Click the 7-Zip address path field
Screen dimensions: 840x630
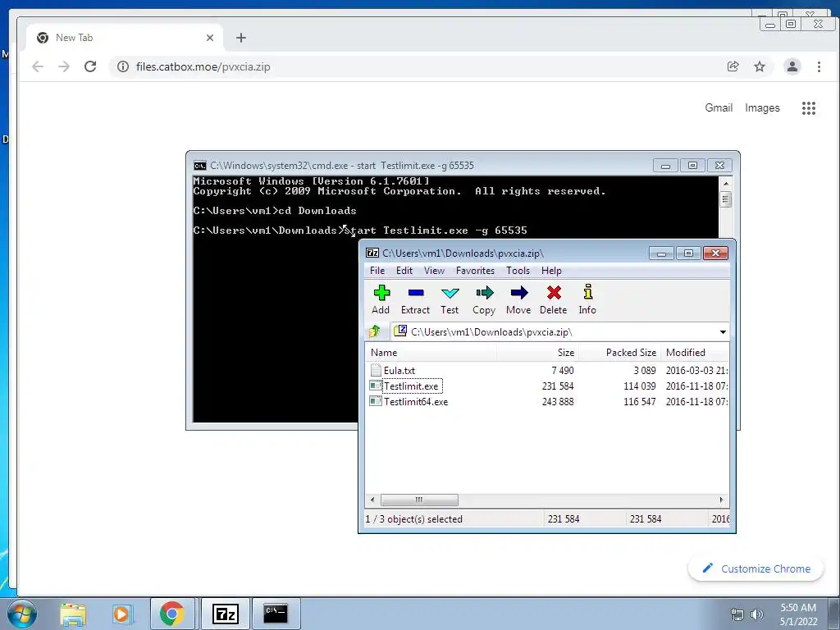[559, 332]
